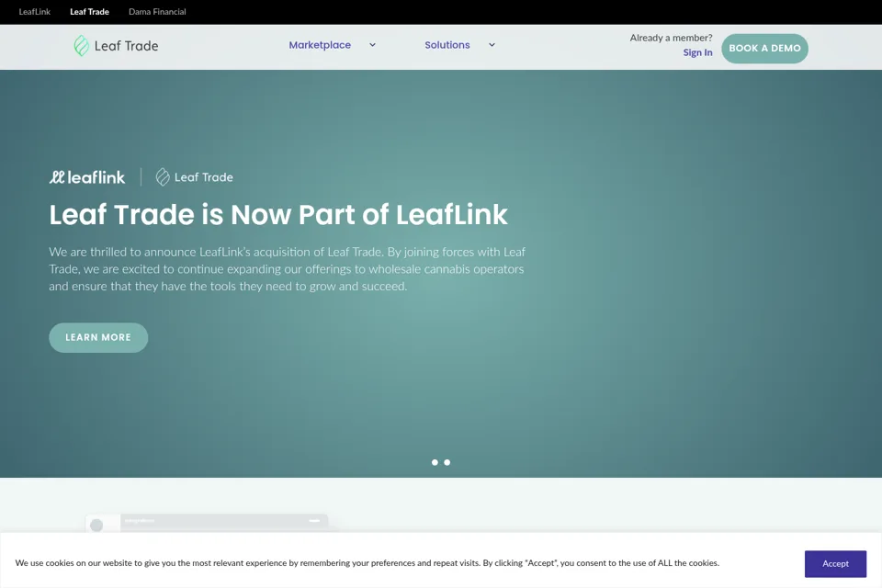The image size is (882, 588).
Task: Accept the cookies consent
Action: (835, 564)
